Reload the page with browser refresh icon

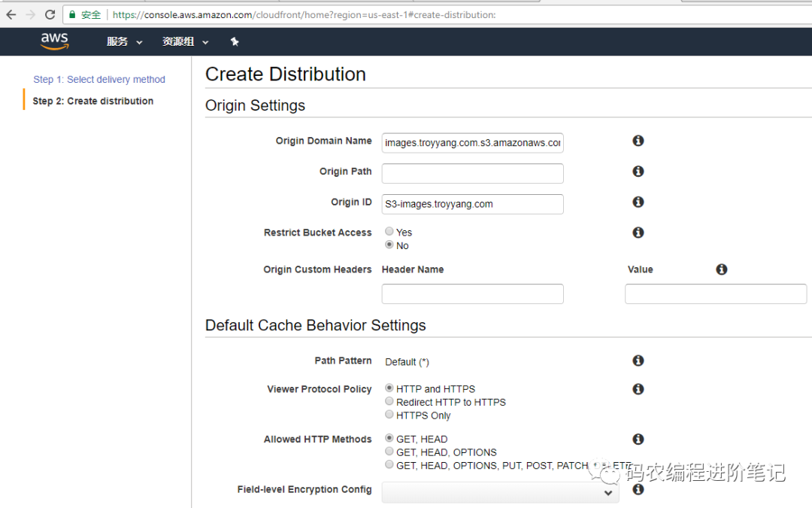pyautogui.click(x=50, y=14)
